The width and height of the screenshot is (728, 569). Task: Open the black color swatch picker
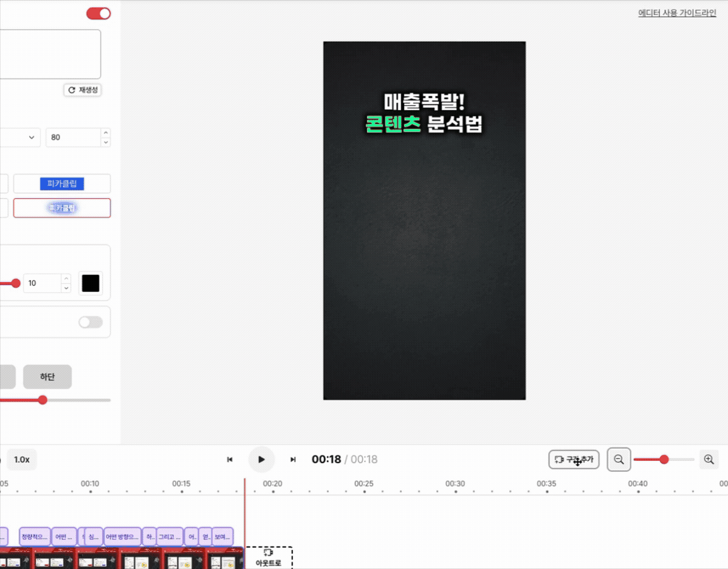[x=90, y=283]
